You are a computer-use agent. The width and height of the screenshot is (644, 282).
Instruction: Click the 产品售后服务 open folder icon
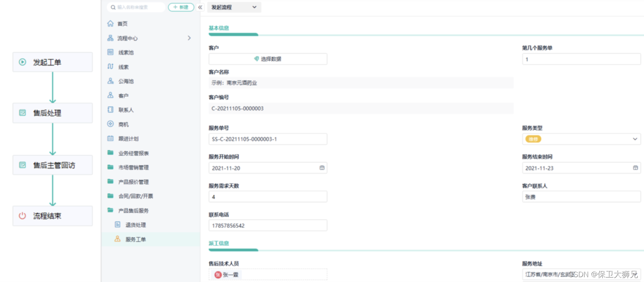(110, 210)
